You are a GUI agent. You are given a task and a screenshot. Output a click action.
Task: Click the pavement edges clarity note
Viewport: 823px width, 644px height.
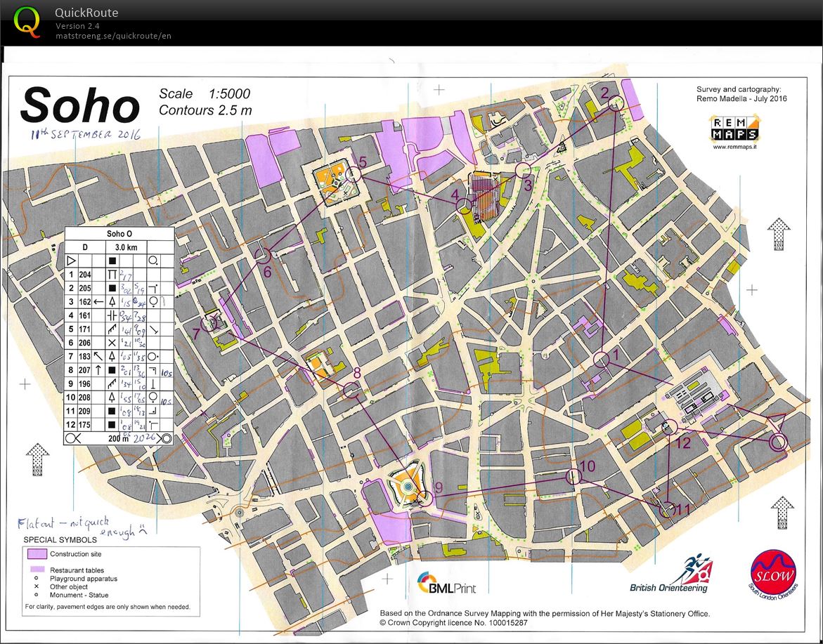click(108, 607)
